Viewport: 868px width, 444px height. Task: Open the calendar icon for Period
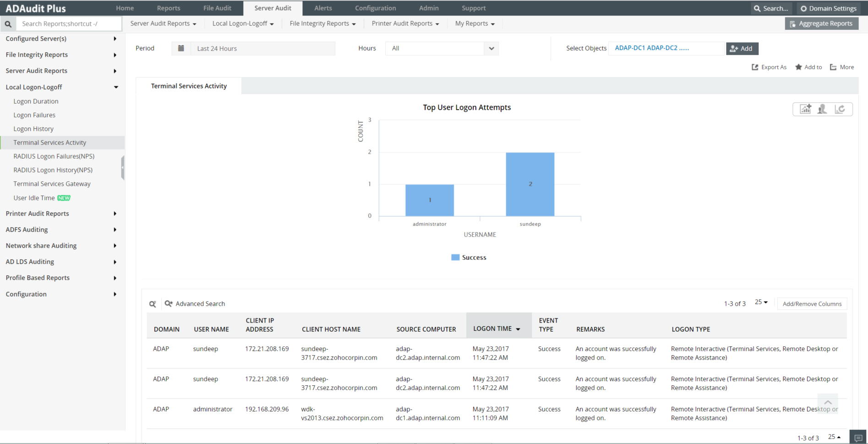click(x=181, y=48)
